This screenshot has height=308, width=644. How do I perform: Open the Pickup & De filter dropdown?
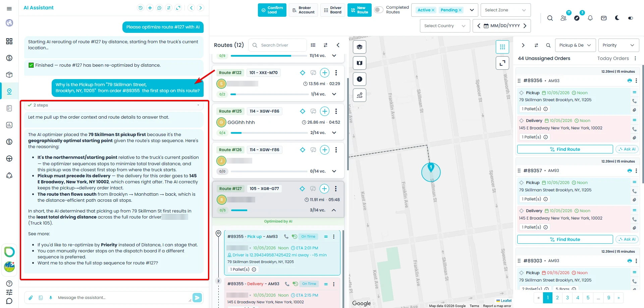coord(576,45)
